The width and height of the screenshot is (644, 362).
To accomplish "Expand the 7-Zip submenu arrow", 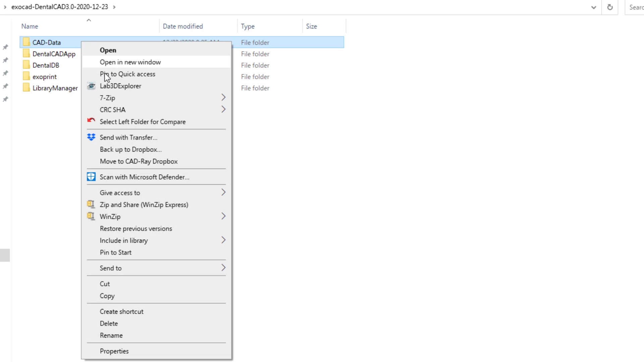I will pos(223,98).
